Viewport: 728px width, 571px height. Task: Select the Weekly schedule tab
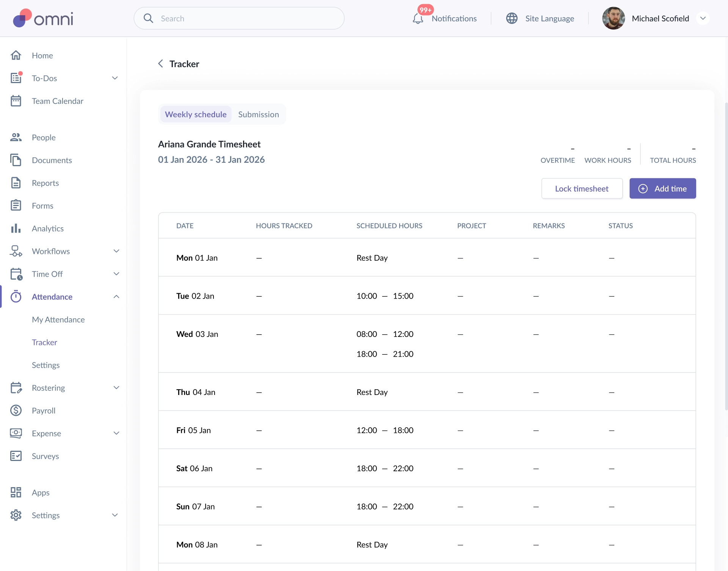click(x=196, y=114)
